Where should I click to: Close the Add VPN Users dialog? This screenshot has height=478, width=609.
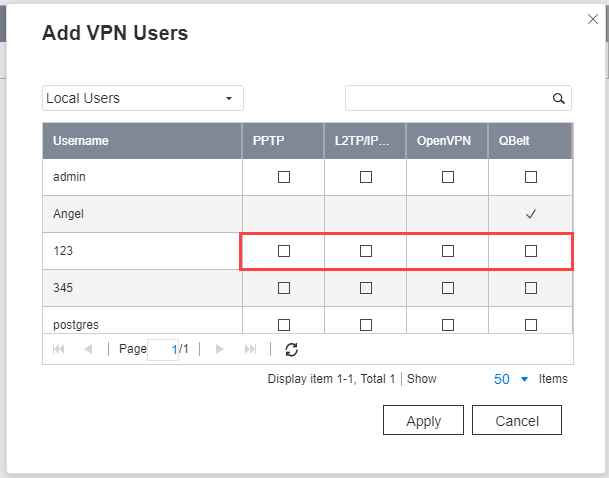click(x=593, y=19)
